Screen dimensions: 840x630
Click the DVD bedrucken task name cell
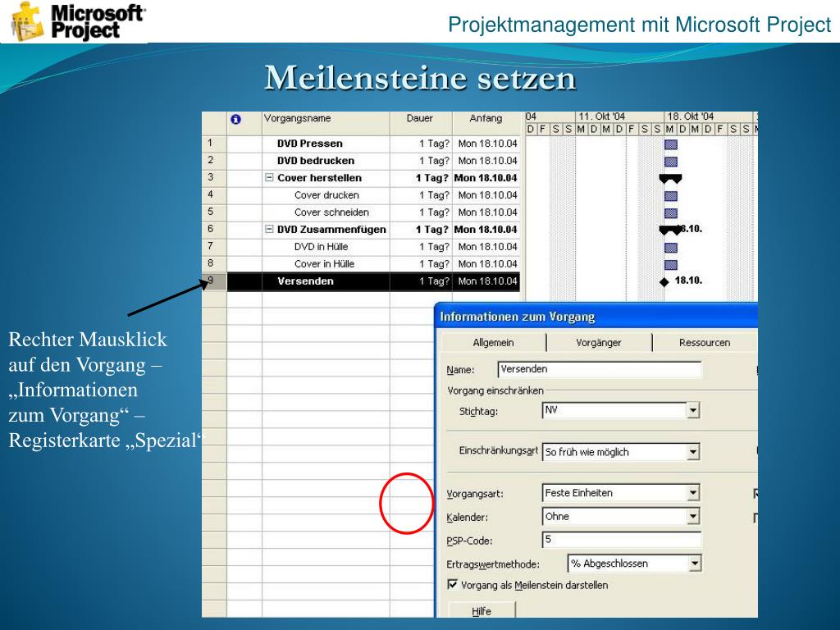326,161
